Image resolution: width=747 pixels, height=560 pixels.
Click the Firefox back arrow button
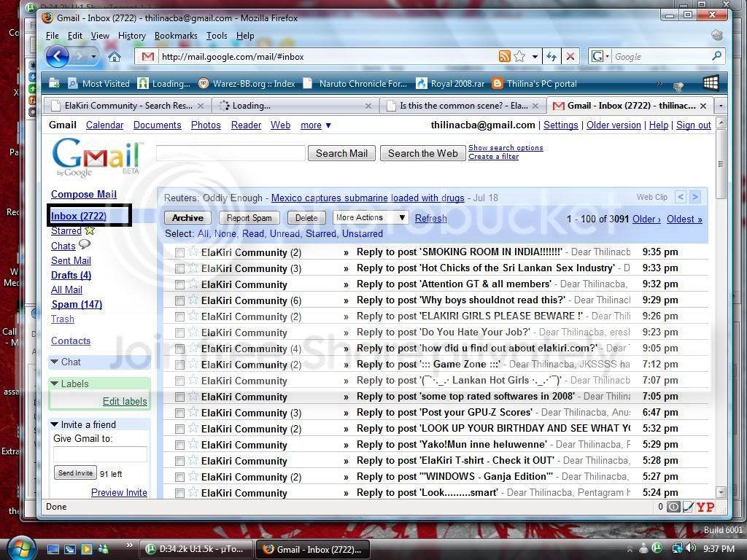click(x=58, y=57)
